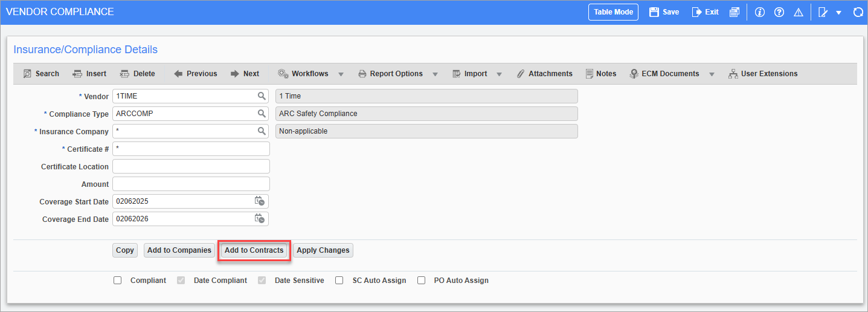868x312 pixels.
Task: Toggle the Date Sensitive checkbox
Action: (262, 281)
